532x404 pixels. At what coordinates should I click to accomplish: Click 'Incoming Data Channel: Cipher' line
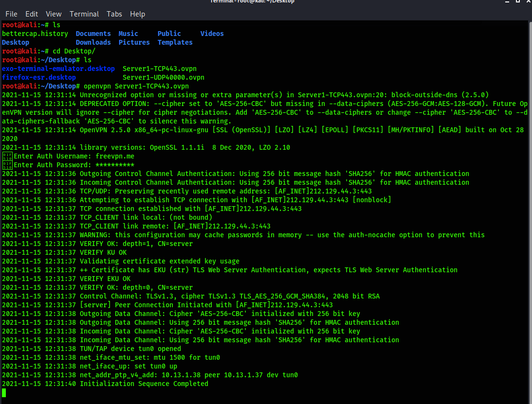pos(181,331)
